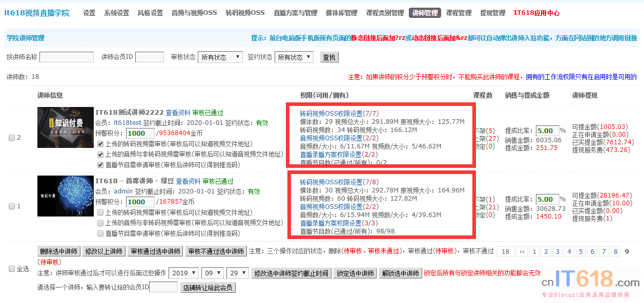This screenshot has width=644, height=303.
Task: Uncheck 直播节目需申请审核 for IT618测试讲师2222
Action: coord(101,165)
